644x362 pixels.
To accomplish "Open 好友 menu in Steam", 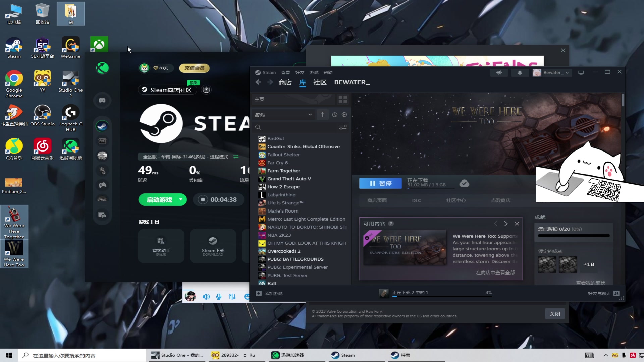I will point(300,73).
